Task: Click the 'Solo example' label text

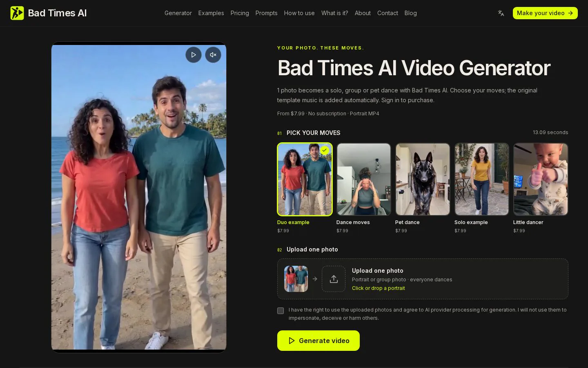Action: [471, 222]
